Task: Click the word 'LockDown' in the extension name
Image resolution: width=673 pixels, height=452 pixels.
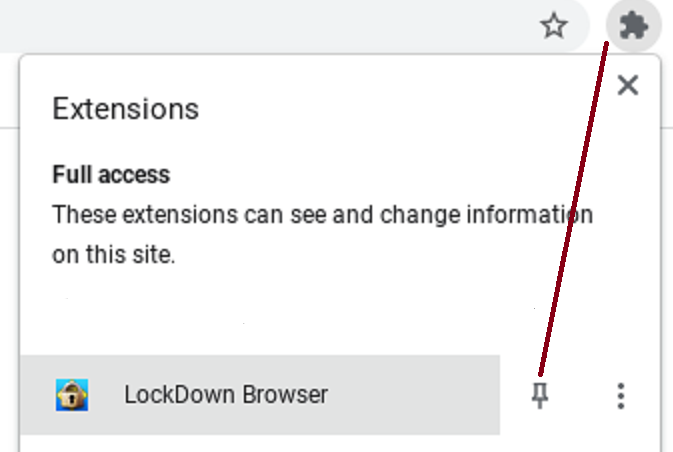Action: coord(180,395)
